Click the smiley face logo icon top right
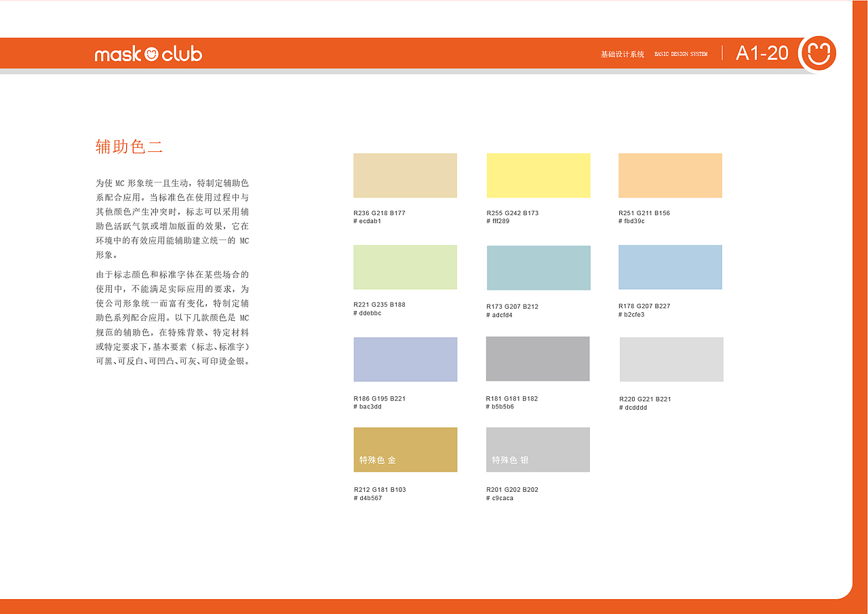Screen dimensions: 868x614 (818, 53)
